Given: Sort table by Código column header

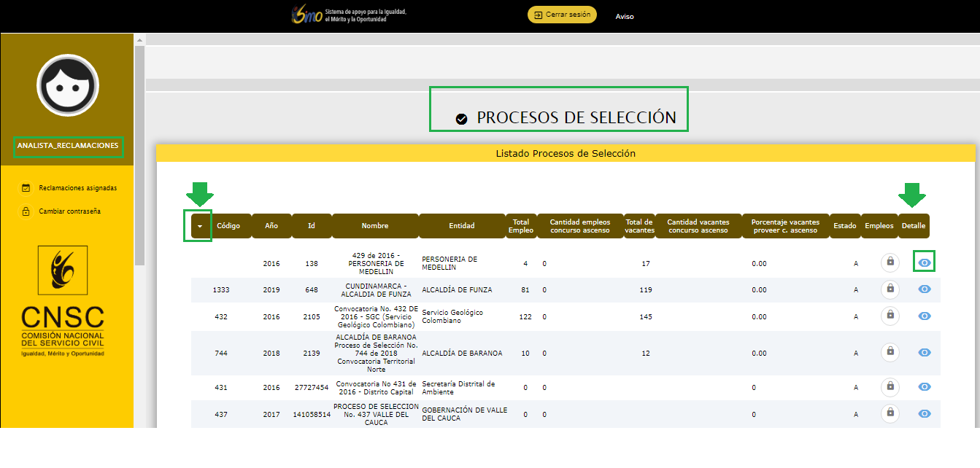Looking at the screenshot, I should point(228,226).
